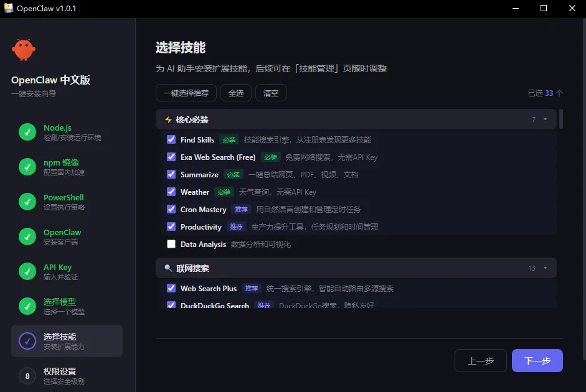586x392 pixels.
Task: Click the step 8 number circle for 权限设置
Action: 27,376
